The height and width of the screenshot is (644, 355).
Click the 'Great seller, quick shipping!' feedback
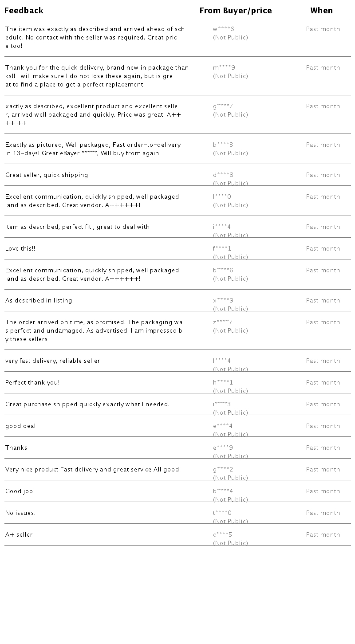coord(47,175)
